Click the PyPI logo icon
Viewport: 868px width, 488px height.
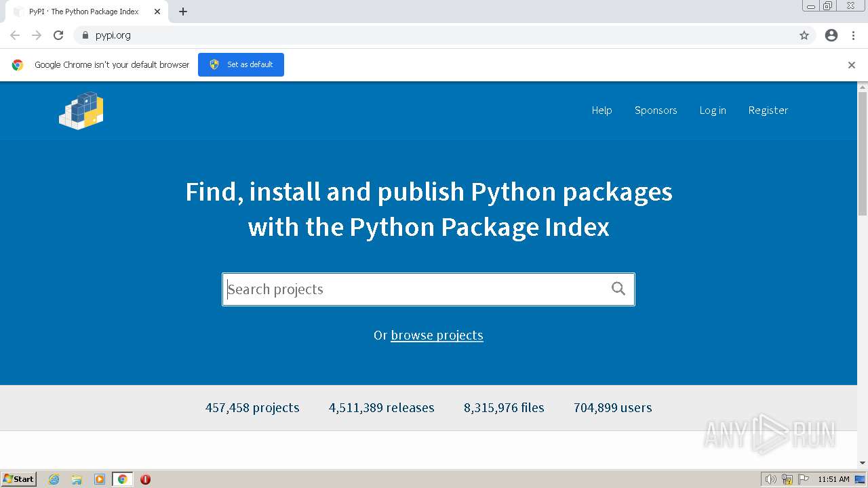(x=81, y=110)
